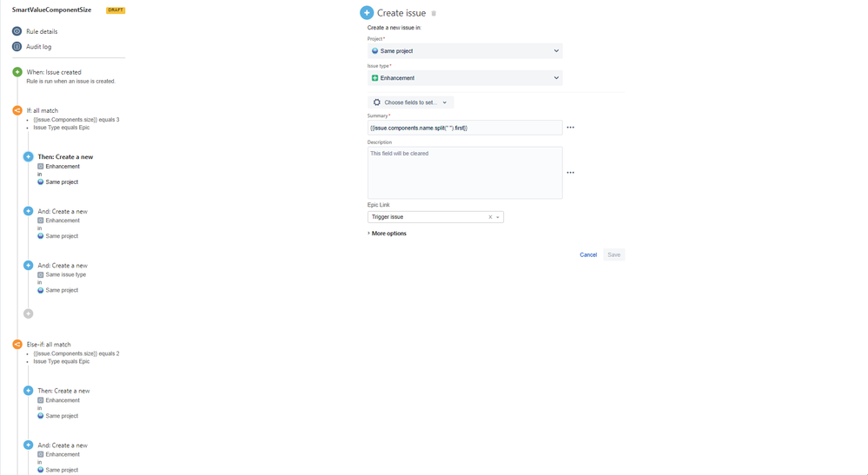Viewport: 868px width, 475px height.
Task: Click the Description text area
Action: [465, 173]
